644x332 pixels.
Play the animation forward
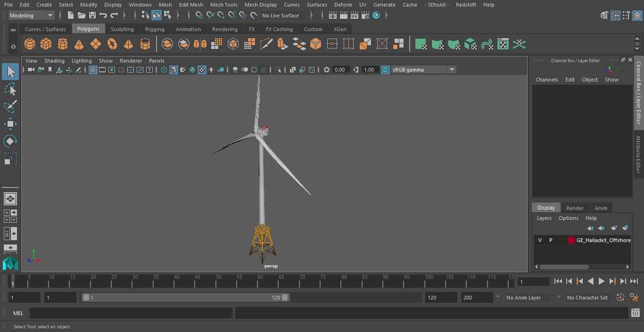coord(602,281)
